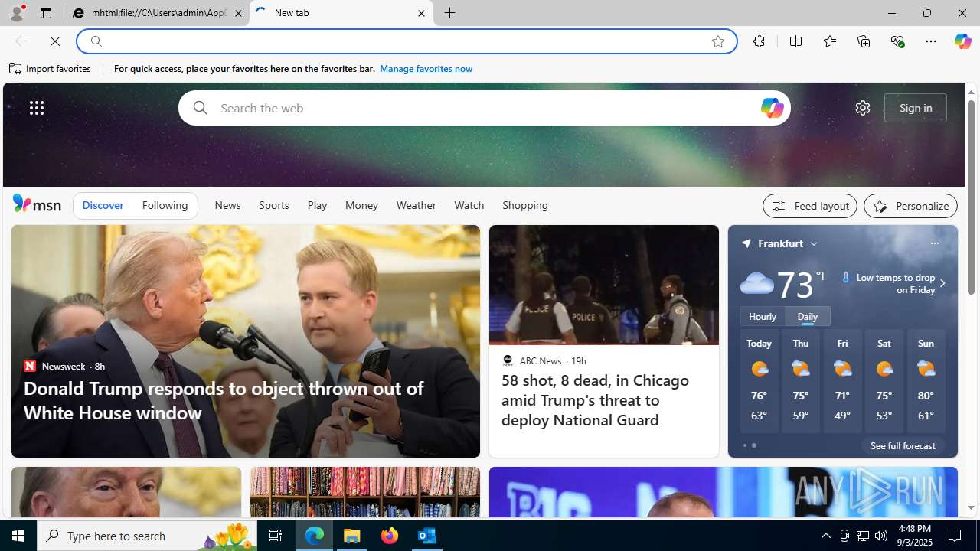This screenshot has width=980, height=551.
Task: Select Fri forecast column
Action: [842, 381]
